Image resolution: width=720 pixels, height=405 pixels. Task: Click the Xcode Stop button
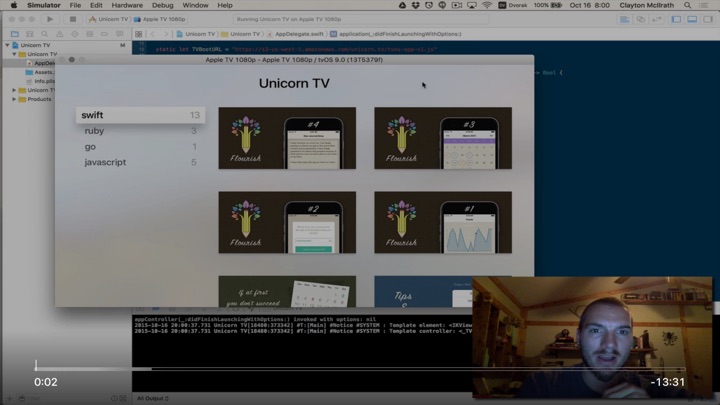coord(73,19)
